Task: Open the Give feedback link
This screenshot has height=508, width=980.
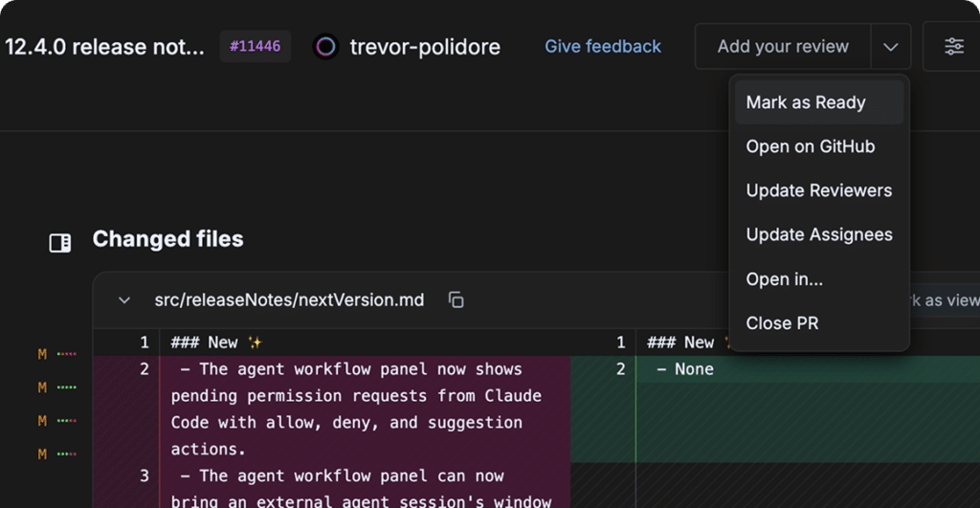Action: (x=603, y=46)
